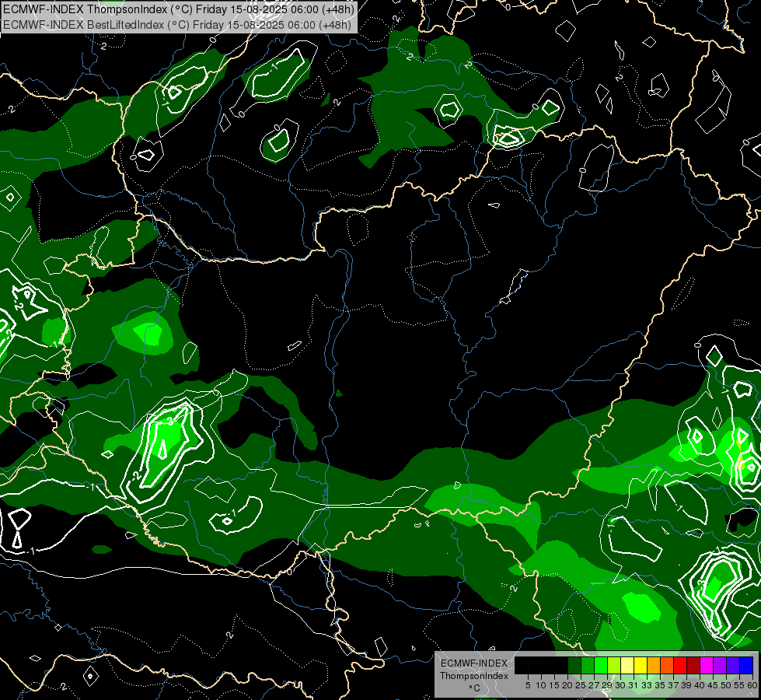Click the ThompsonIndex title line at top

tap(179, 9)
